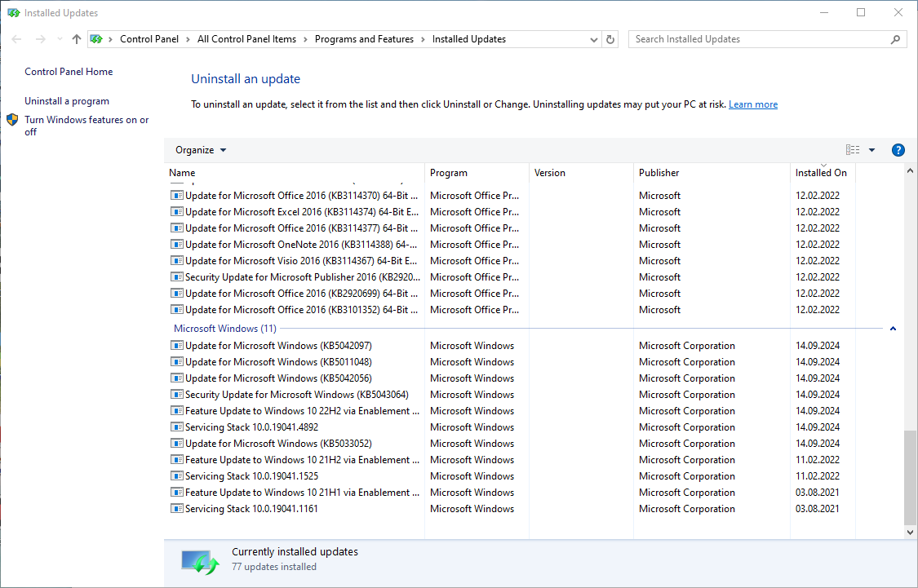The width and height of the screenshot is (918, 588).
Task: Open Turn Windows features on or off
Action: click(x=86, y=126)
